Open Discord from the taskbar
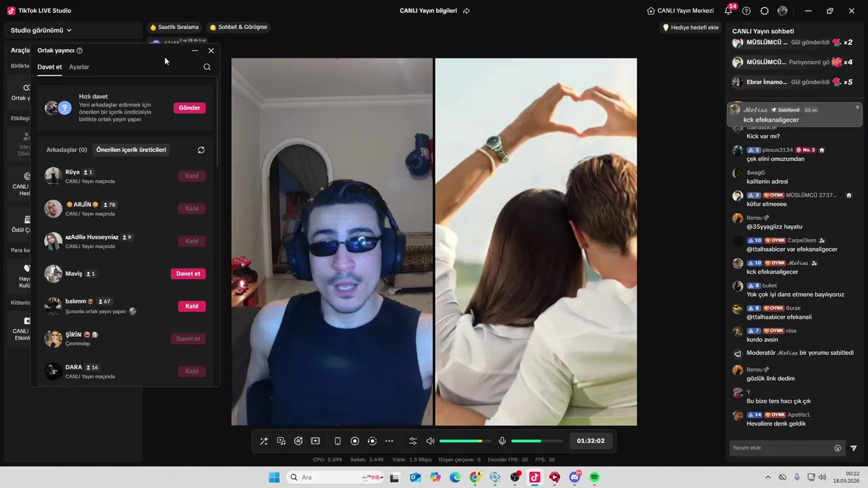Image resolution: width=868 pixels, height=488 pixels. pos(575,477)
